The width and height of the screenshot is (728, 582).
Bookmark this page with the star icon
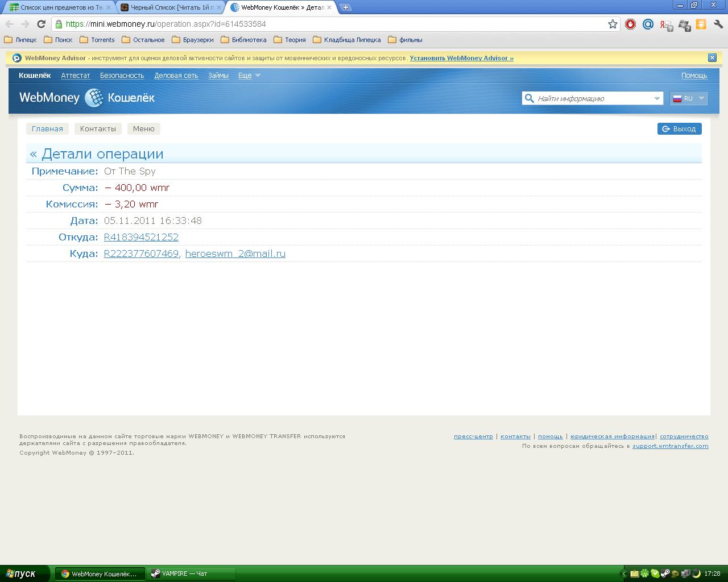click(x=613, y=24)
